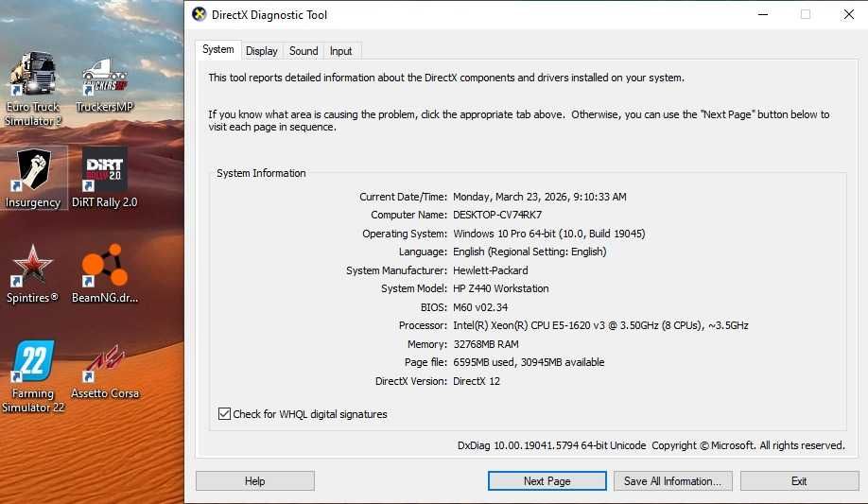Switch to the System tab

pyautogui.click(x=218, y=49)
